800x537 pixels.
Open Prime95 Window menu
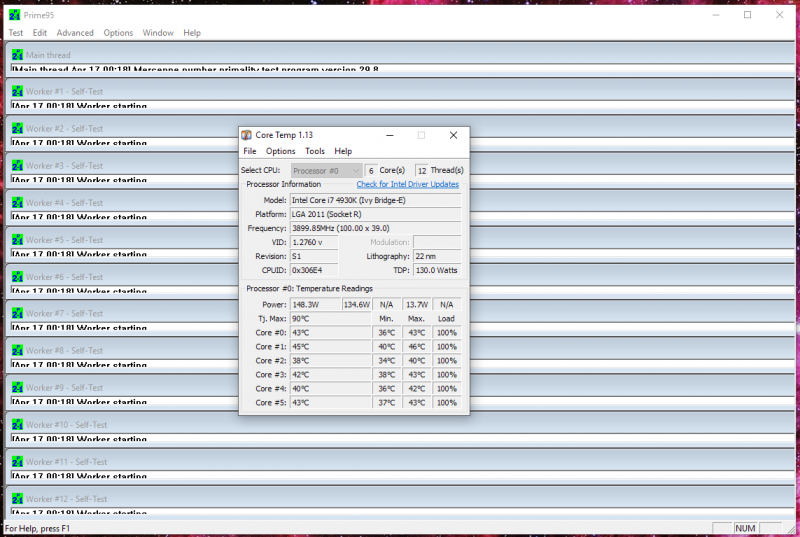point(158,33)
